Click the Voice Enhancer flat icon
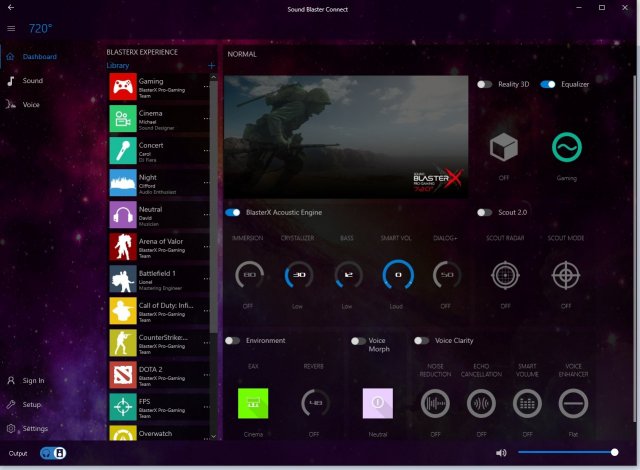The image size is (640, 470). (573, 403)
